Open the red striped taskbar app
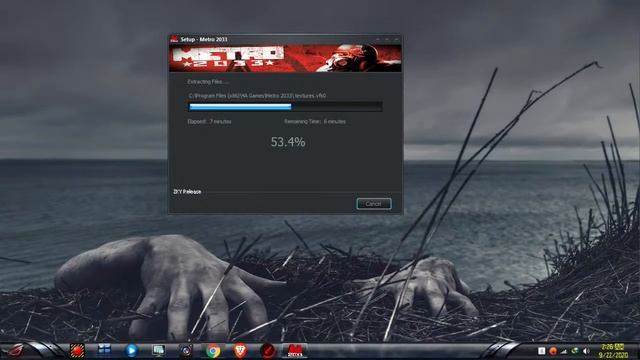Viewport: 640px width, 360px height. pyautogui.click(x=77, y=351)
